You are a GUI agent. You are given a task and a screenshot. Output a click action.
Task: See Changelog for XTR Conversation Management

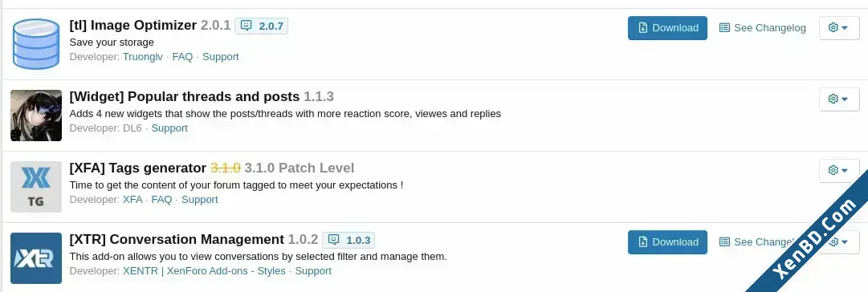pos(756,242)
